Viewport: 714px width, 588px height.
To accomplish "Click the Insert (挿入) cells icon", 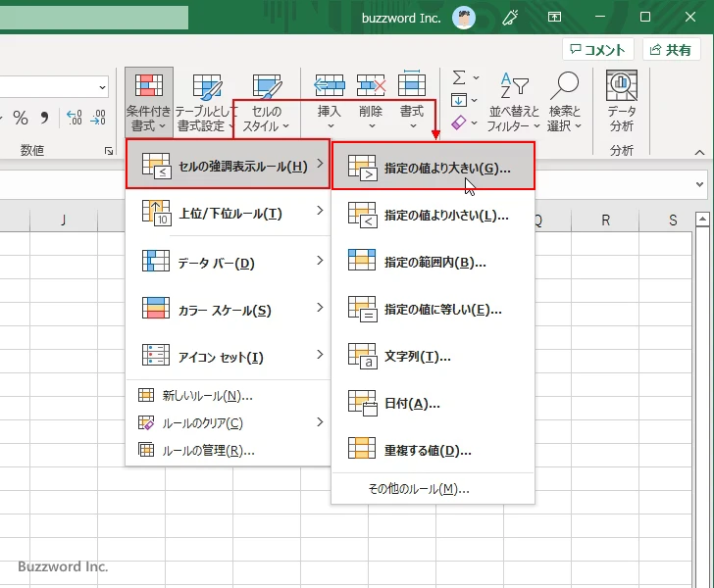I will pyautogui.click(x=330, y=86).
